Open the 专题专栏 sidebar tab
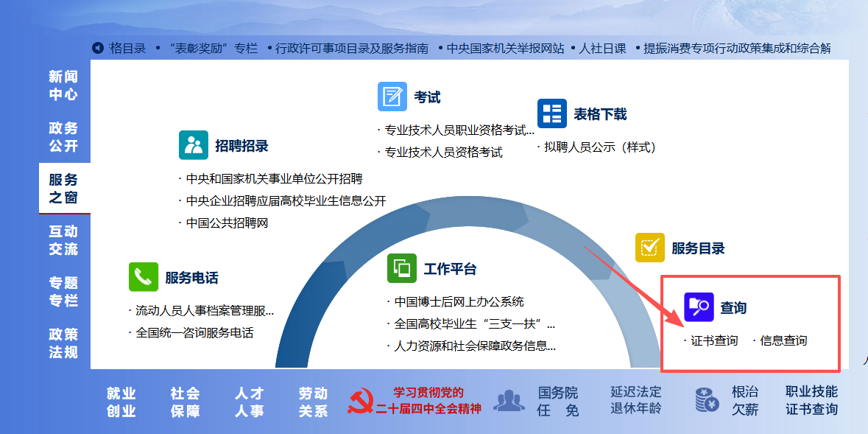868x434 pixels. pyautogui.click(x=63, y=292)
